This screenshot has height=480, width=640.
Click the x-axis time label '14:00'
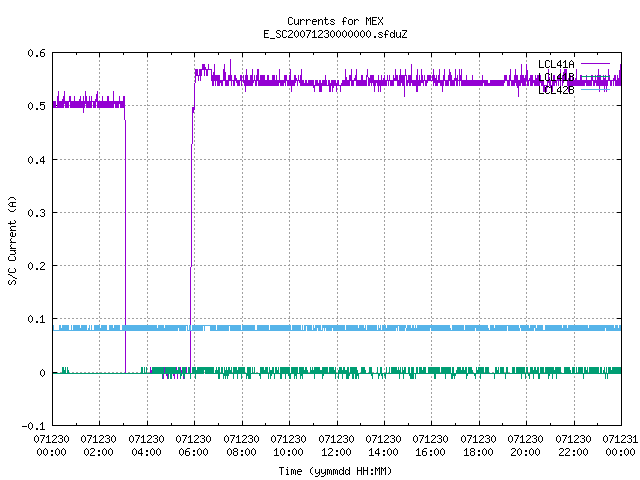tap(383, 452)
